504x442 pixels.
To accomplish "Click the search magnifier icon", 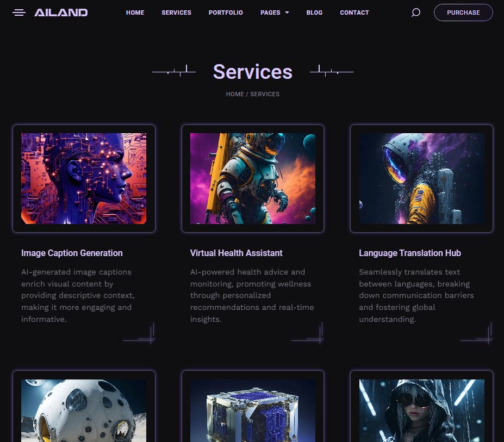I will (415, 13).
